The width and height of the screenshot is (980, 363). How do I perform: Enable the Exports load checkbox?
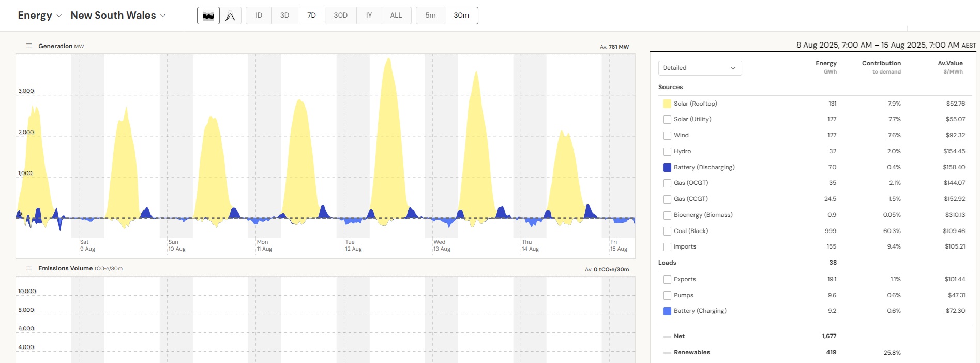tap(667, 280)
